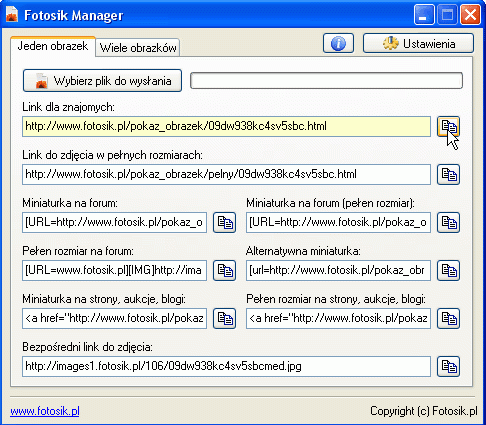Copy 'Miniaturka na forum' code

tap(224, 222)
